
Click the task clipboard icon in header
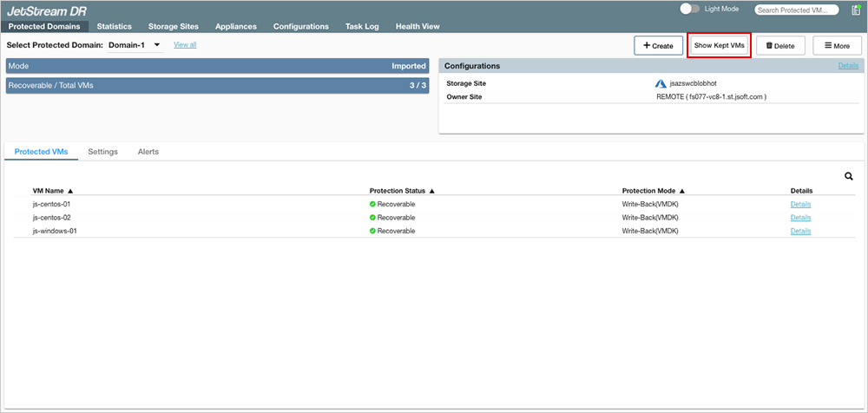click(x=856, y=10)
